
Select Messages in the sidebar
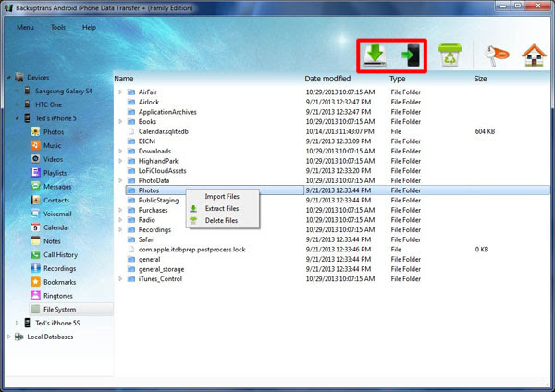pos(57,187)
